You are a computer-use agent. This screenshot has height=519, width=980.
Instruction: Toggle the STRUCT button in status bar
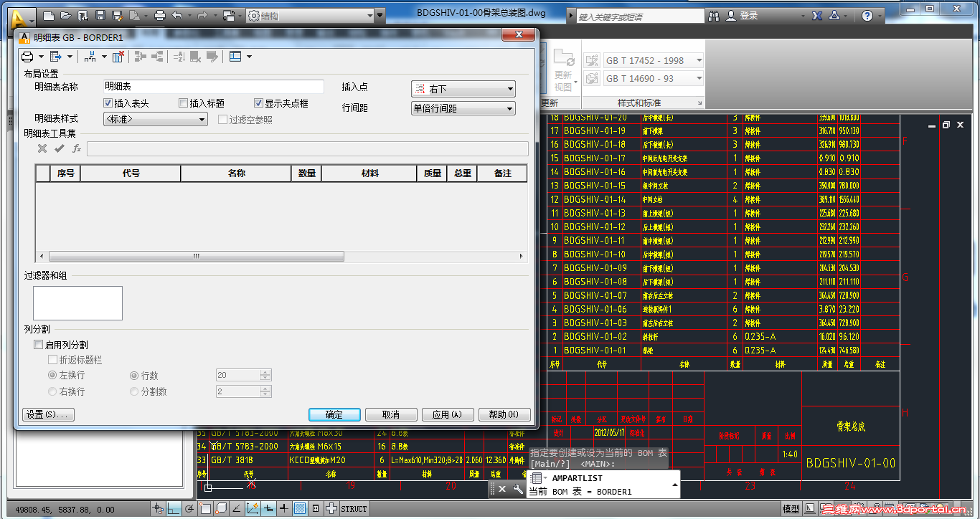(x=354, y=509)
